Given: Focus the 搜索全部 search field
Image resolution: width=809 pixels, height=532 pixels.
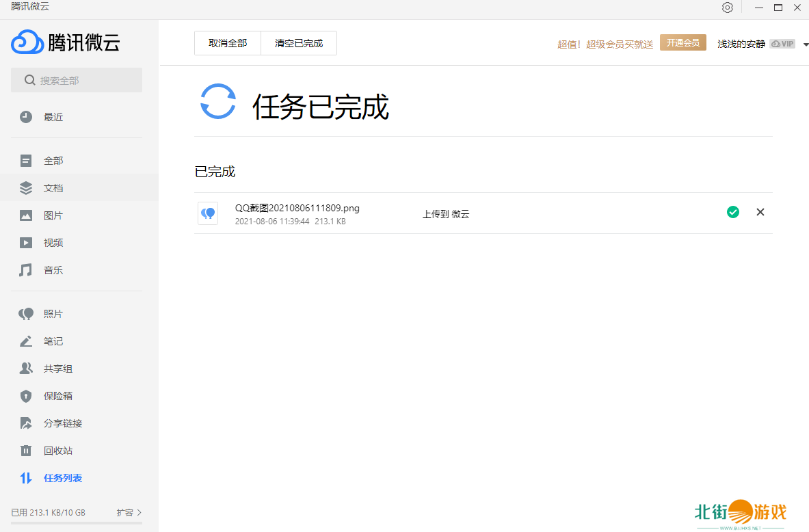Looking at the screenshot, I should point(77,80).
